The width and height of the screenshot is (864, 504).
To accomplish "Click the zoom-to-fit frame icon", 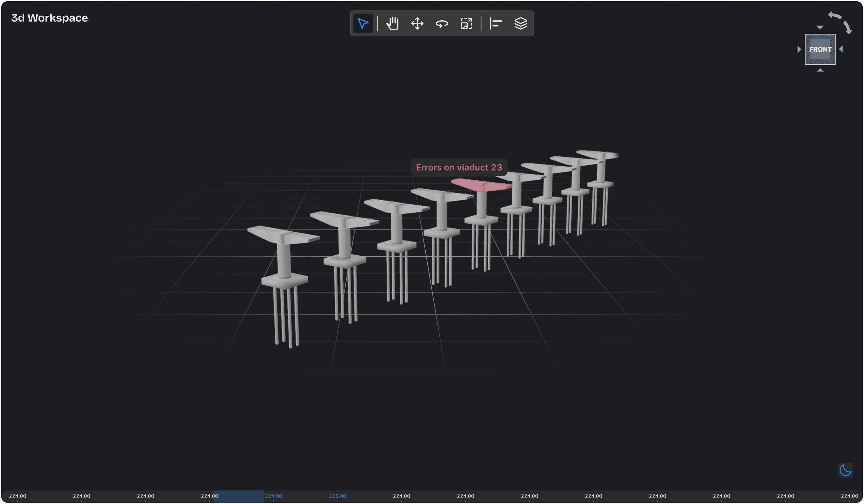I will coord(466,24).
